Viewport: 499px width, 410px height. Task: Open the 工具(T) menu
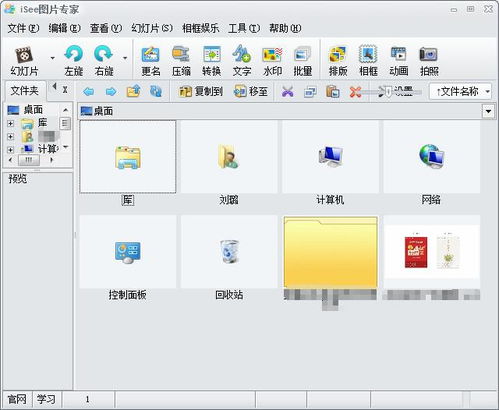[x=244, y=28]
